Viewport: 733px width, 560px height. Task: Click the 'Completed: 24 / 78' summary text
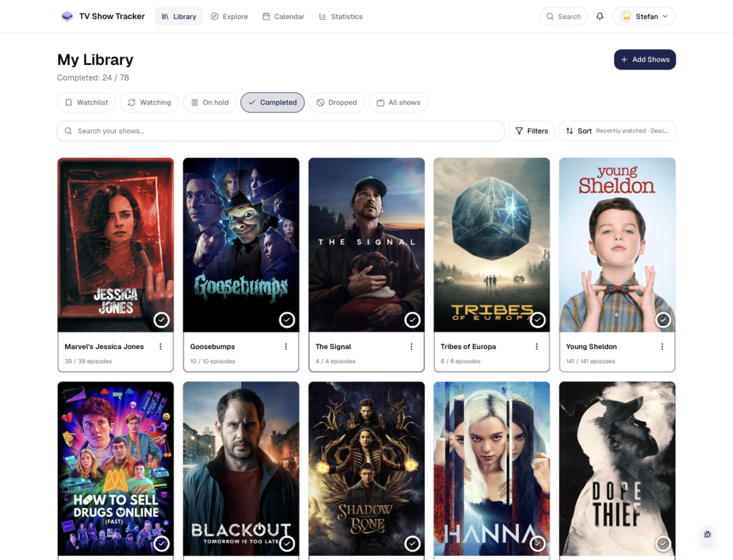[x=93, y=78]
